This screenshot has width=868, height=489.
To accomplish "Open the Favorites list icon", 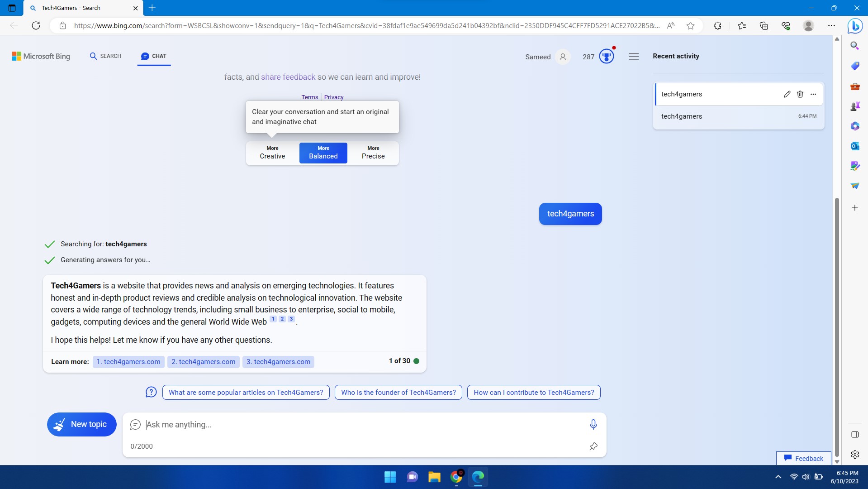I will coord(742,26).
